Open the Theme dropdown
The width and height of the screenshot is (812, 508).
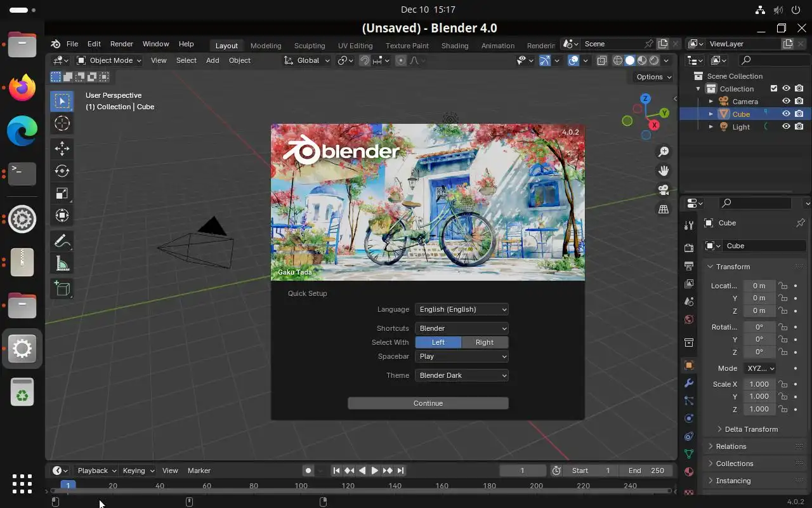pyautogui.click(x=462, y=375)
